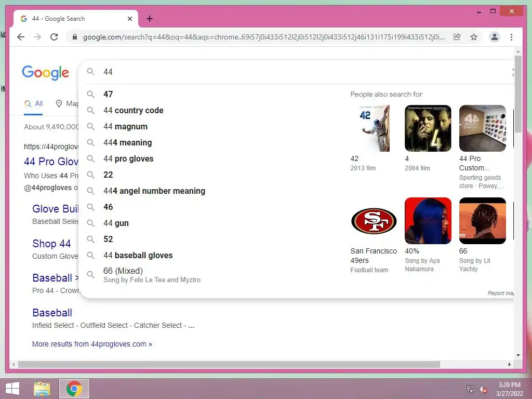This screenshot has width=532, height=399.
Task: Choose suggestion '46'
Action: pyautogui.click(x=214, y=207)
